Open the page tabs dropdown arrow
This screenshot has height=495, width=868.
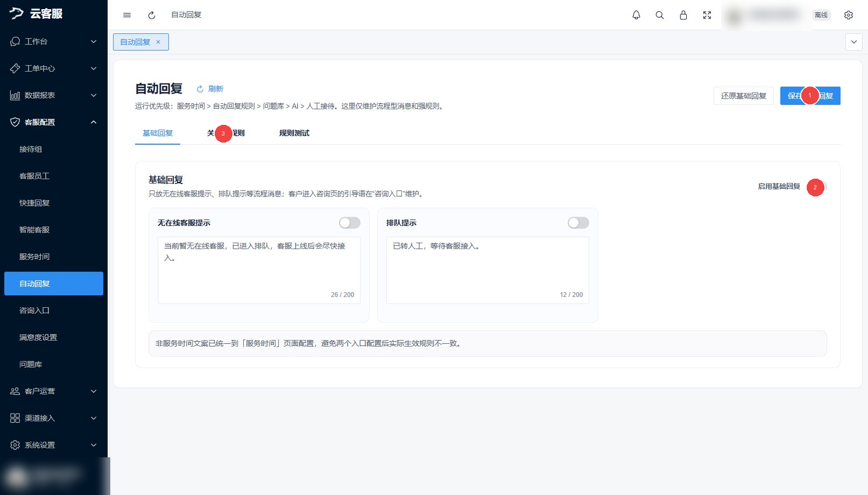coord(854,42)
